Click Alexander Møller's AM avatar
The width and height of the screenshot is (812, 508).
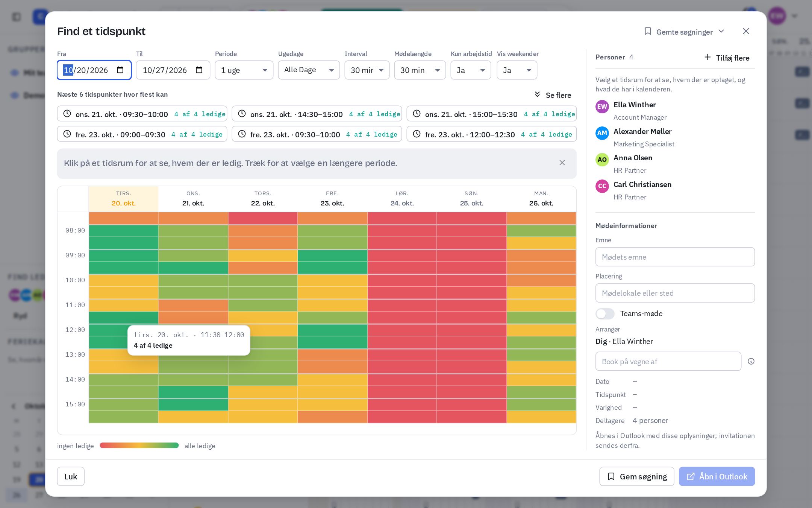point(602,133)
